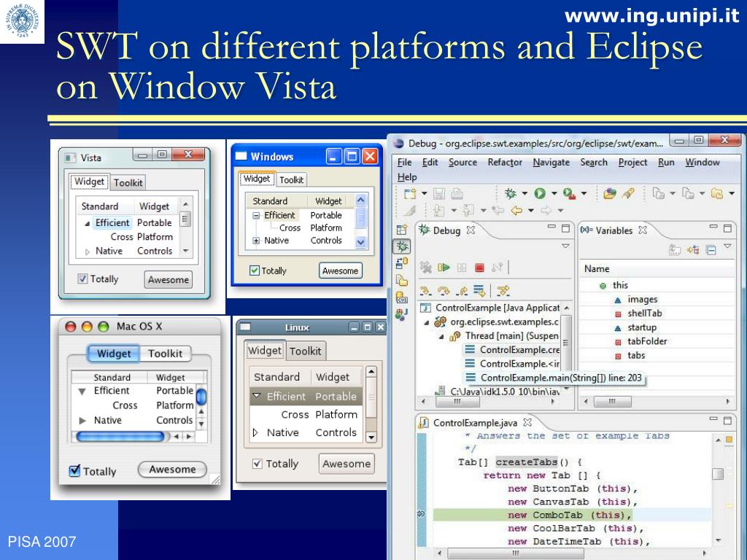Select the shellTab variable row

coord(657,314)
